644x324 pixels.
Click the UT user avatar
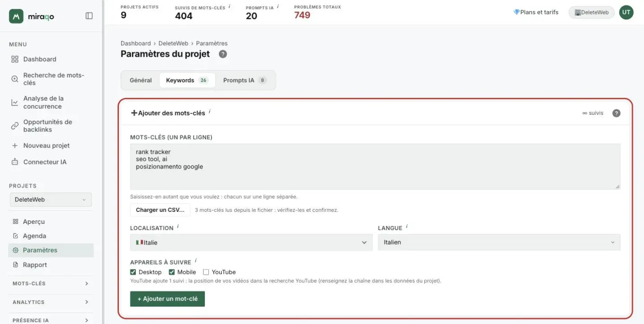[x=626, y=13]
